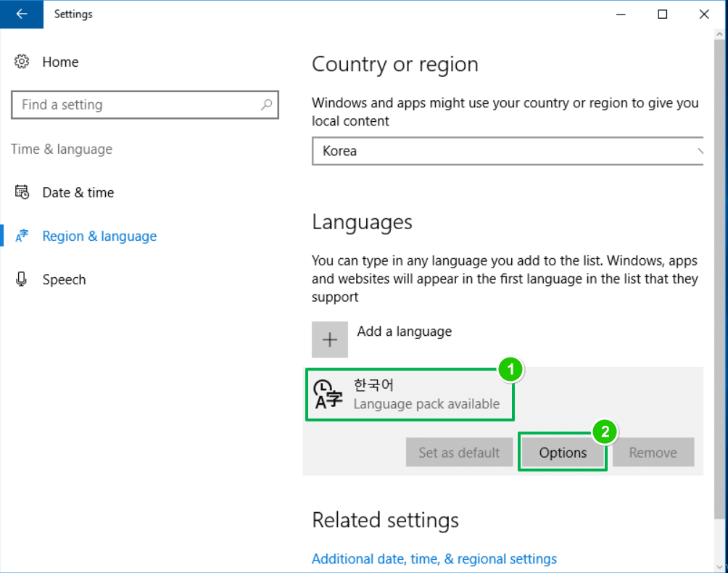728x573 pixels.
Task: Click the scrollbar down arrow
Action: [x=719, y=567]
